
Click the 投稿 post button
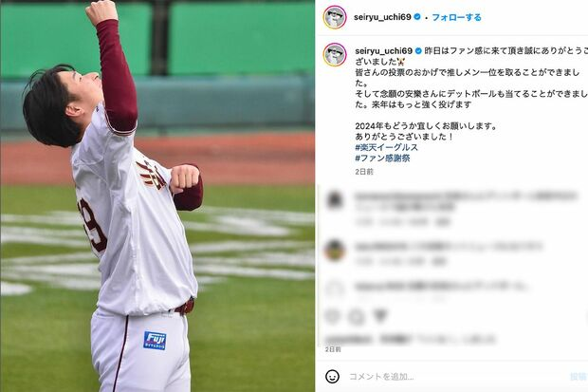[x=579, y=376]
